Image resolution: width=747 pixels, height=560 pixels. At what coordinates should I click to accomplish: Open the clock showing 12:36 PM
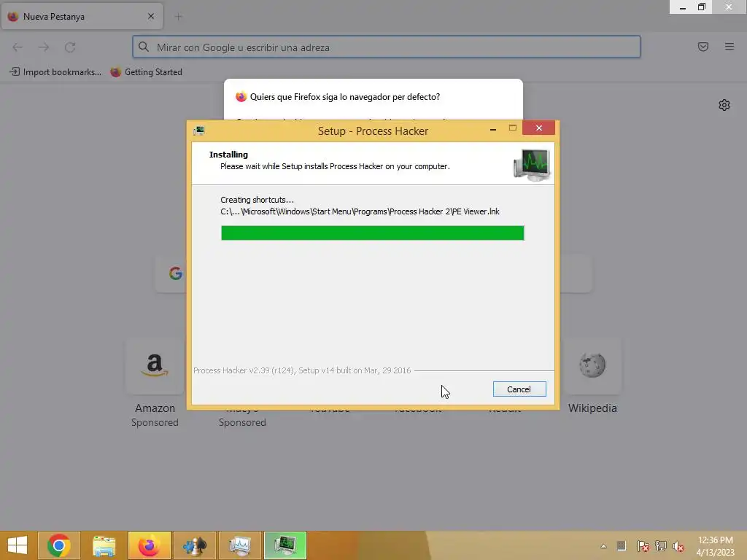pos(715,546)
